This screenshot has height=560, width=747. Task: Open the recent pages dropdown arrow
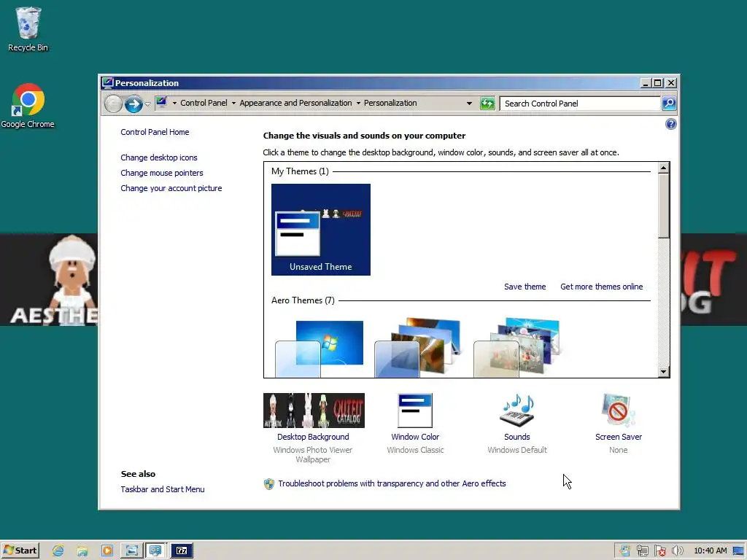click(147, 104)
